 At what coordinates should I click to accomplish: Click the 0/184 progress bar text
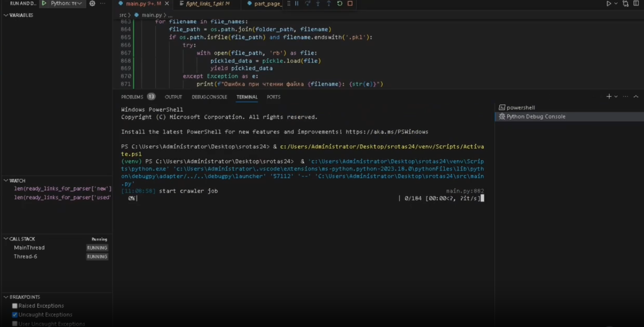tap(413, 198)
